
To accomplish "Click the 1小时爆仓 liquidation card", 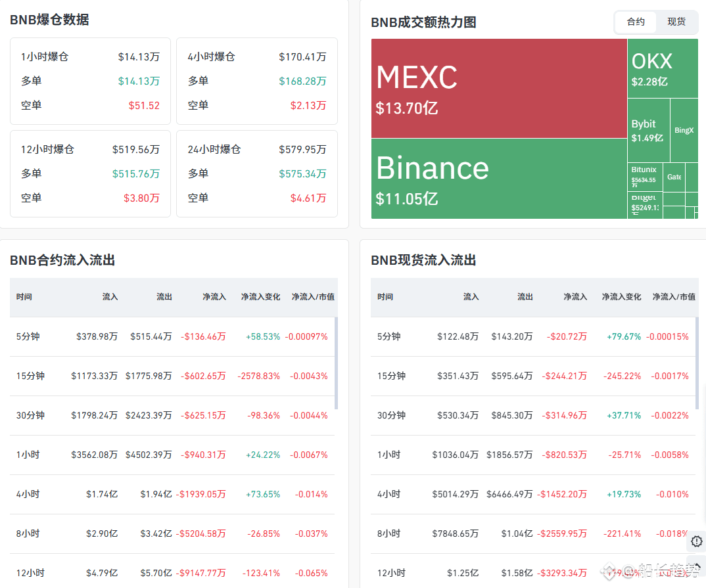I will pyautogui.click(x=90, y=81).
